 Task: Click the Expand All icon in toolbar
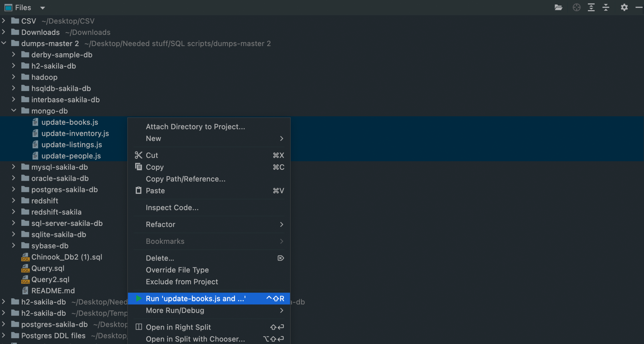tap(591, 7)
